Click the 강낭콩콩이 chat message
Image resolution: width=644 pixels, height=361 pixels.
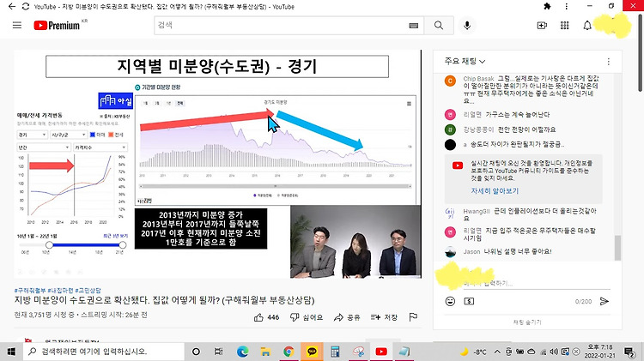point(526,129)
